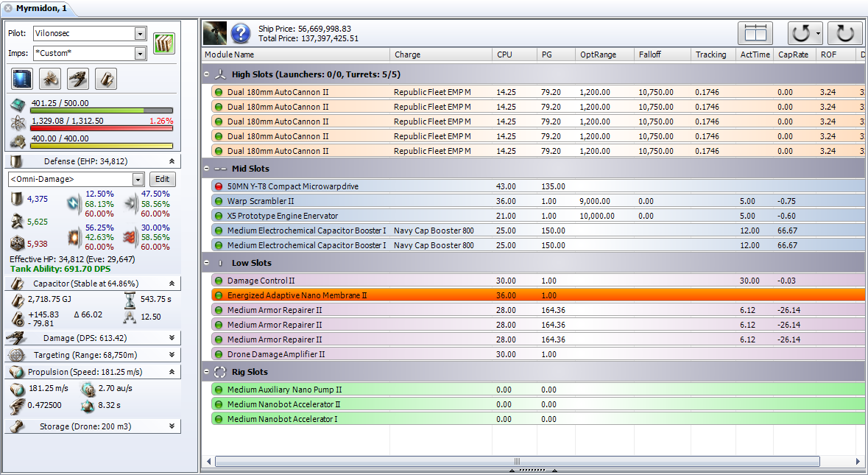Select the Medium Nanobot Accelerator II row
Screen dimensions: 868x475
point(538,405)
